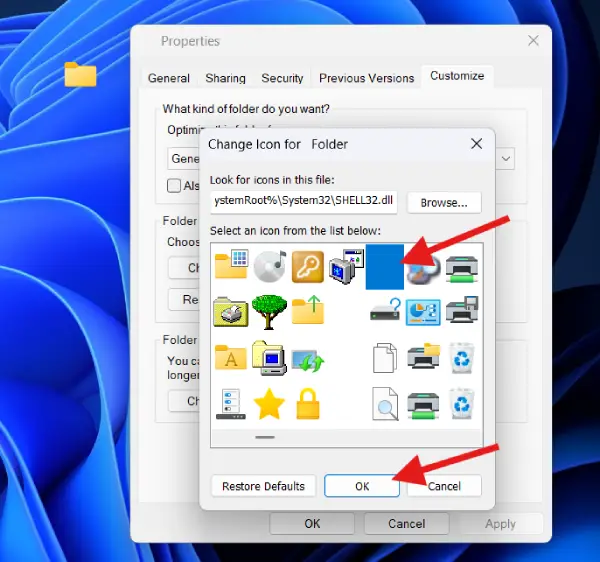This screenshot has height=562, width=600.
Task: Choose the printer with folder icon
Action: click(x=424, y=356)
